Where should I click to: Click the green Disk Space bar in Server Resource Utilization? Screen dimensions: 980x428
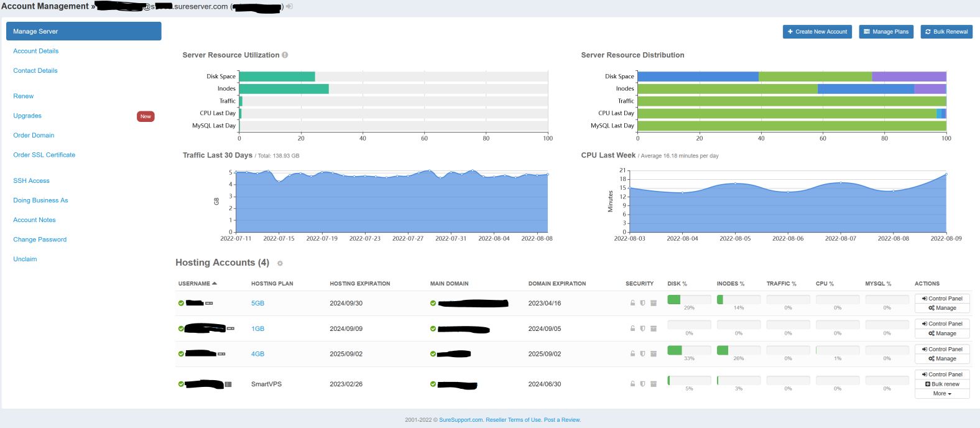pos(277,77)
